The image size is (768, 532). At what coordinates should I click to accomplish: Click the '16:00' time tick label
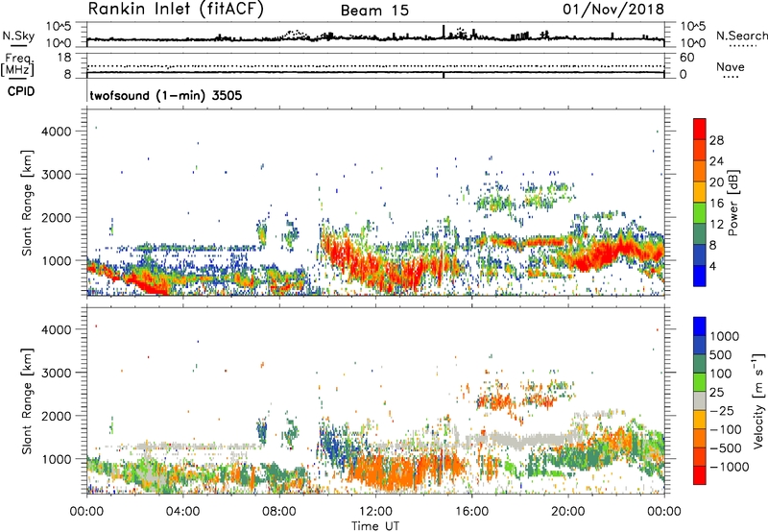pyautogui.click(x=471, y=512)
